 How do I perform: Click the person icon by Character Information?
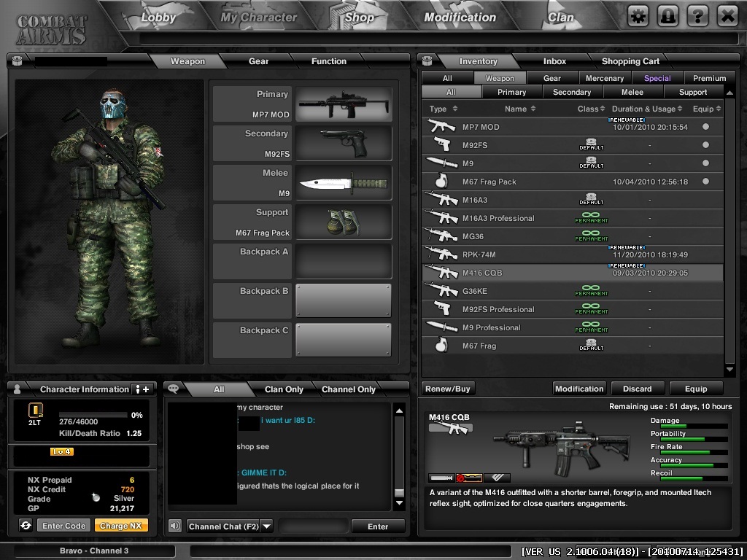[x=18, y=389]
